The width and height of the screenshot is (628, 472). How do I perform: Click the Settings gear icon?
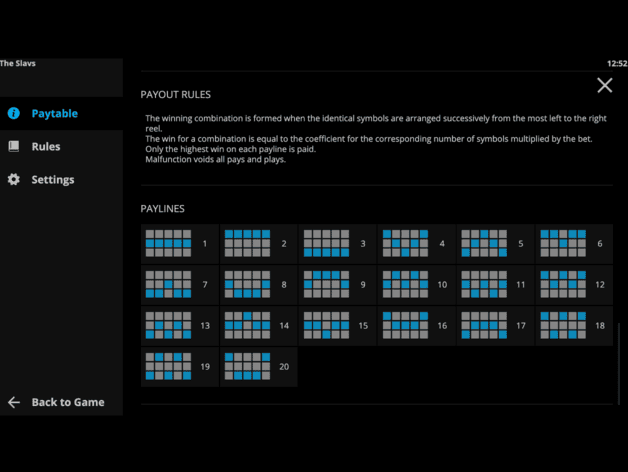pos(14,180)
